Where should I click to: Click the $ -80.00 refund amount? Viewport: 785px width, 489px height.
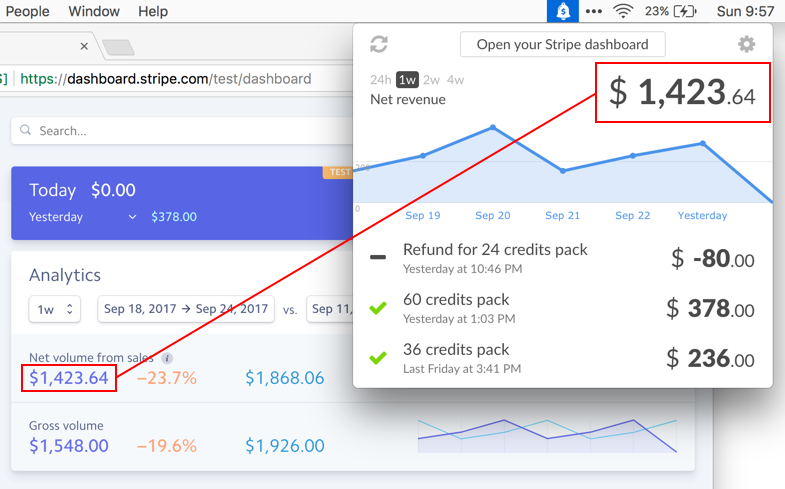click(712, 259)
